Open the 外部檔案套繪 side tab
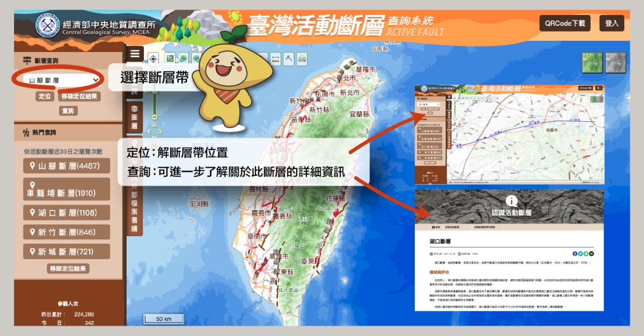 (135, 207)
